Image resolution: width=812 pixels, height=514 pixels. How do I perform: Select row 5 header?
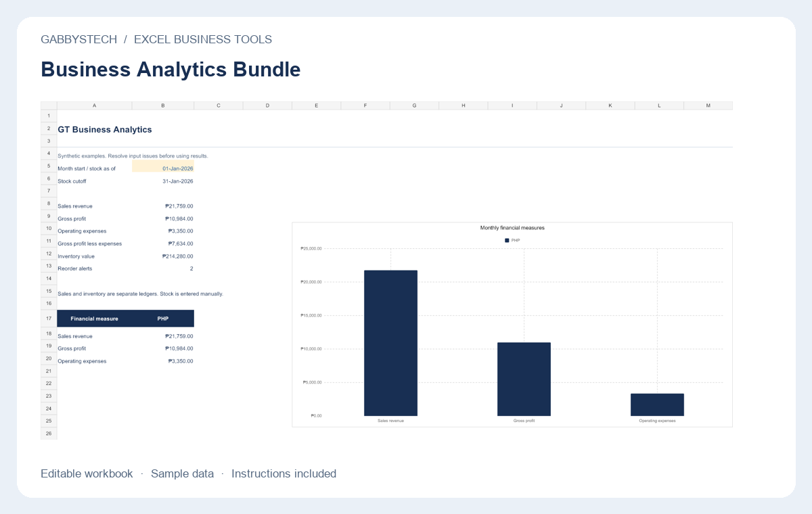click(49, 166)
